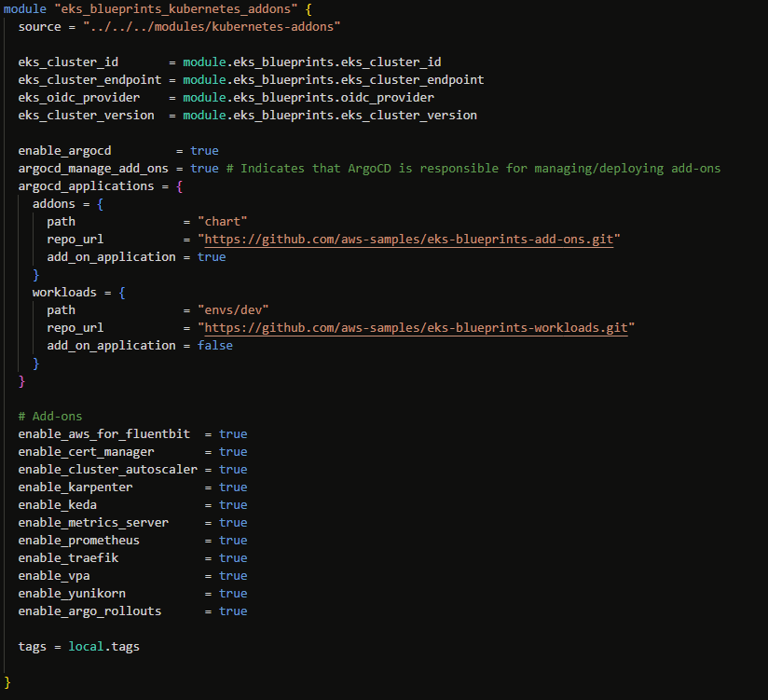This screenshot has height=700, width=768.
Task: Click enable_aws_for_fluentbit variable
Action: 103,434
